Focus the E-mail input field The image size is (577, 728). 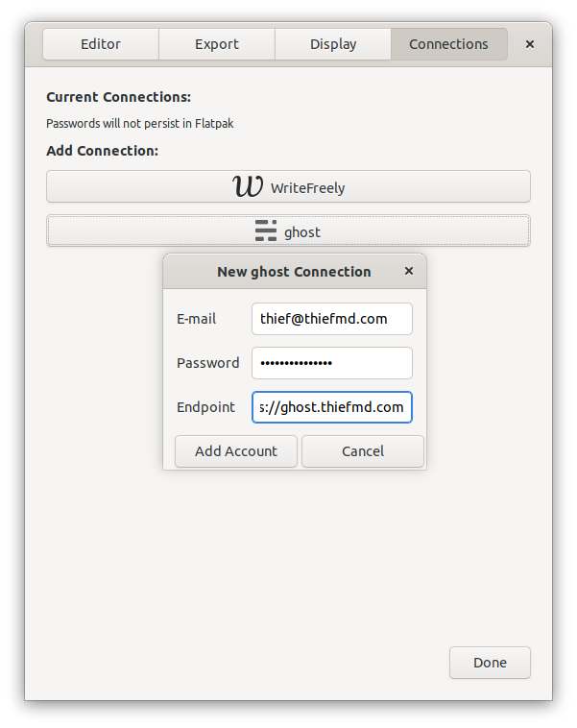(x=332, y=319)
